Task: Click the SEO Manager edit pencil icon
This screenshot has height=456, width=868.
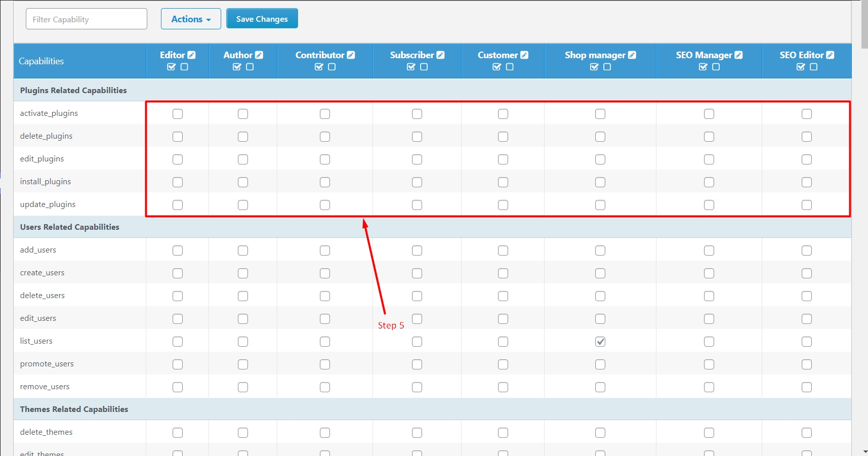Action: pos(738,55)
